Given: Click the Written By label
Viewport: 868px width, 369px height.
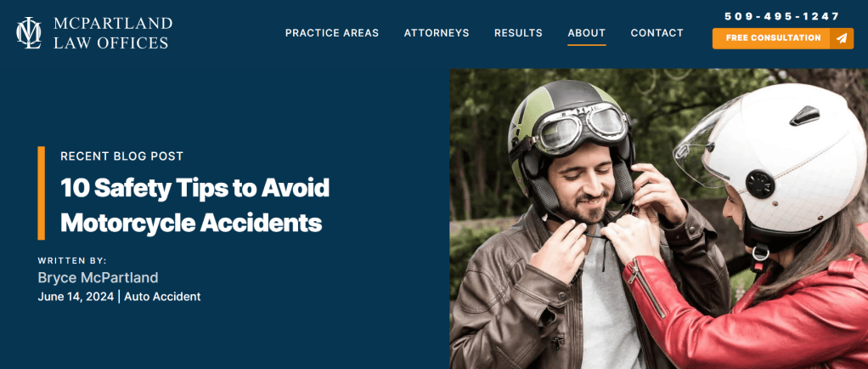Looking at the screenshot, I should (x=72, y=260).
